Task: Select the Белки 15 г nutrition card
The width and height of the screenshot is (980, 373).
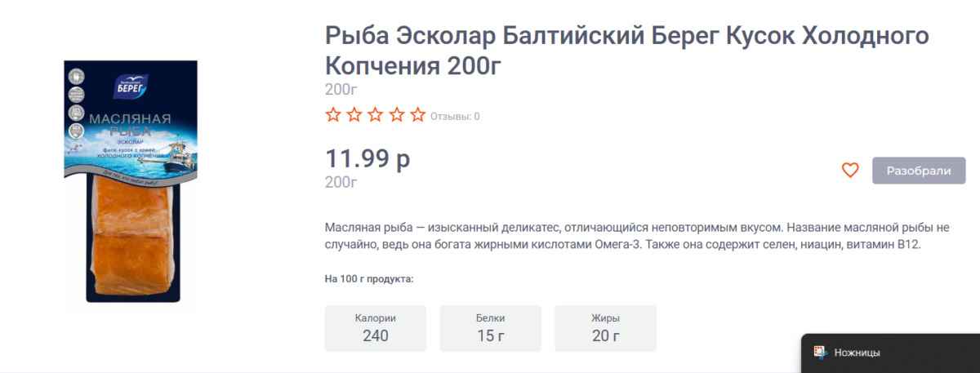Action: pos(490,328)
